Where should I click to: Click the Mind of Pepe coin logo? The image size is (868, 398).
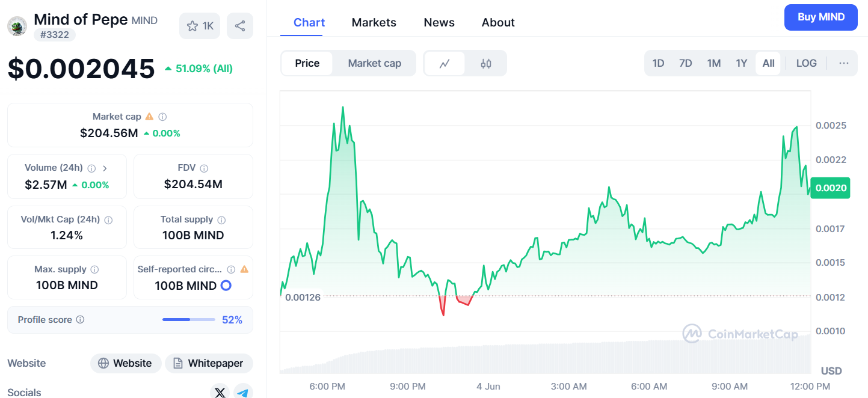click(x=17, y=26)
